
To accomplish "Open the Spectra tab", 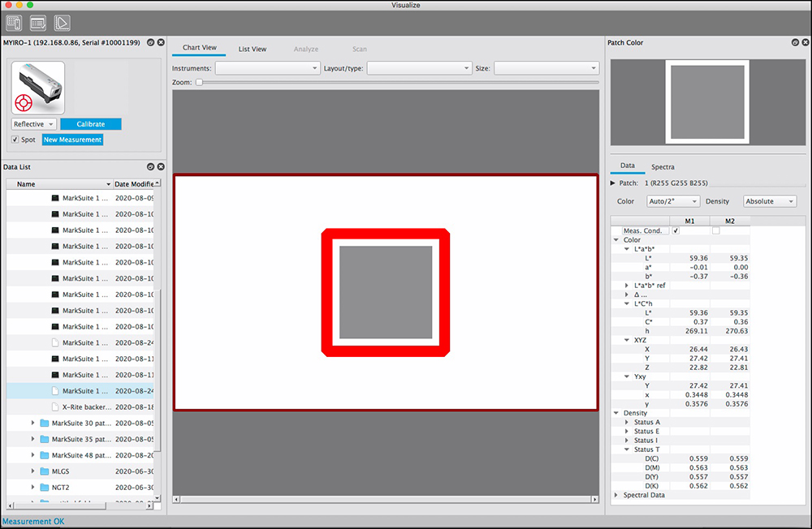I will coord(663,166).
